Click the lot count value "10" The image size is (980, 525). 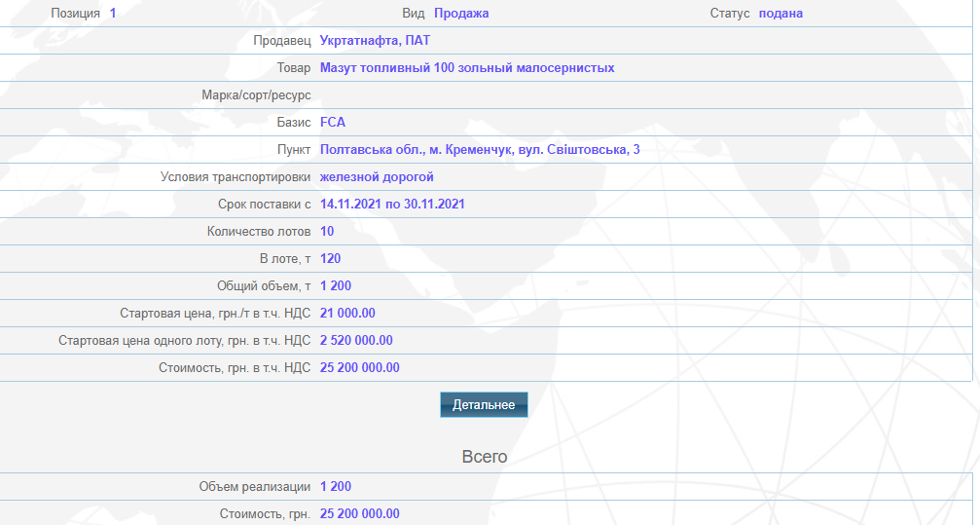(x=327, y=232)
